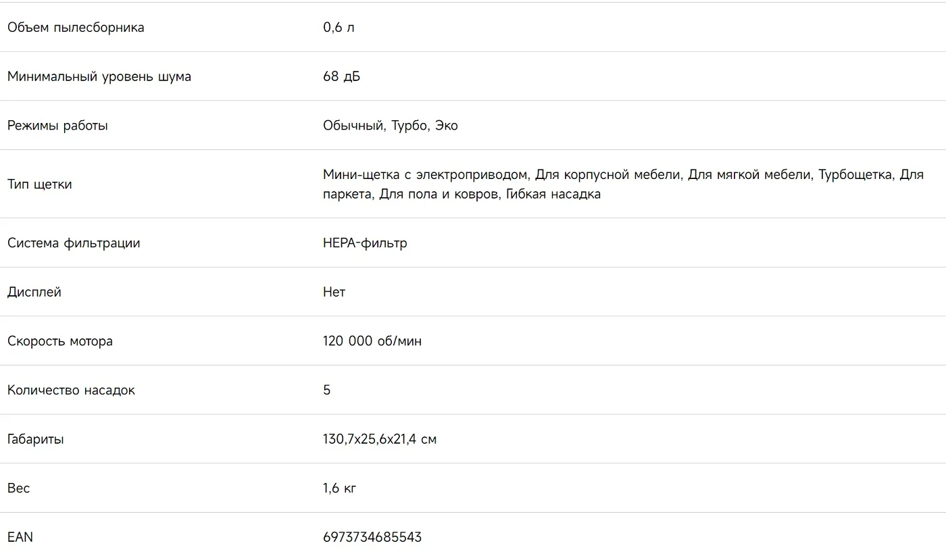946x560 pixels.
Task: Click the 'Габариты' row label
Action: click(x=36, y=439)
